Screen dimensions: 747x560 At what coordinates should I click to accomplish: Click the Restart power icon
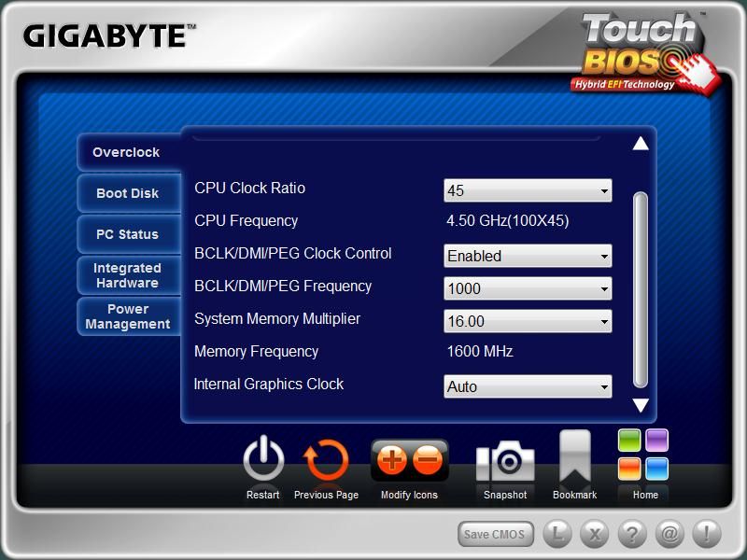pyautogui.click(x=263, y=458)
